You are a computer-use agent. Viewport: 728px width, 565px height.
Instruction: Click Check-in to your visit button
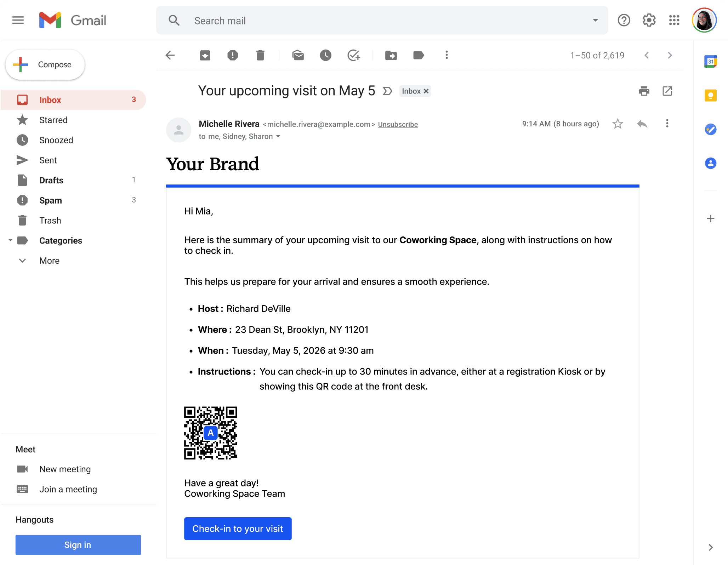pos(238,529)
